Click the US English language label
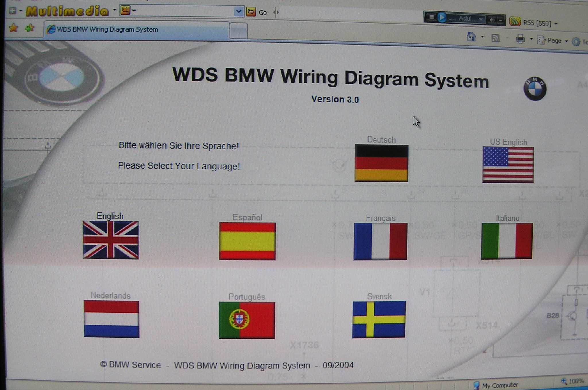This screenshot has height=390, width=588. 508,142
